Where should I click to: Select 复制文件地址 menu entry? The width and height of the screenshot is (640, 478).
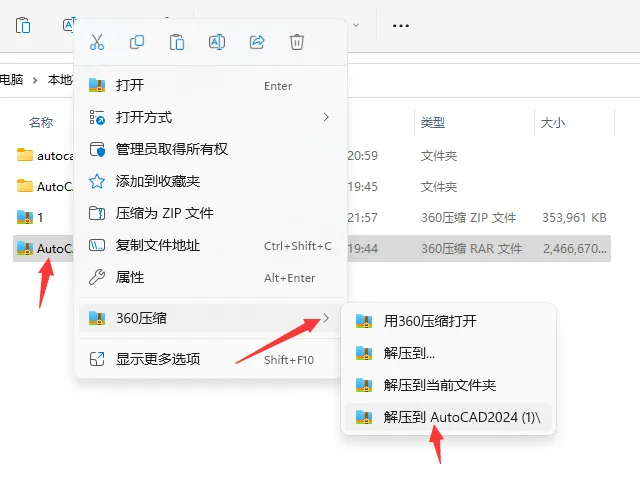(x=211, y=245)
